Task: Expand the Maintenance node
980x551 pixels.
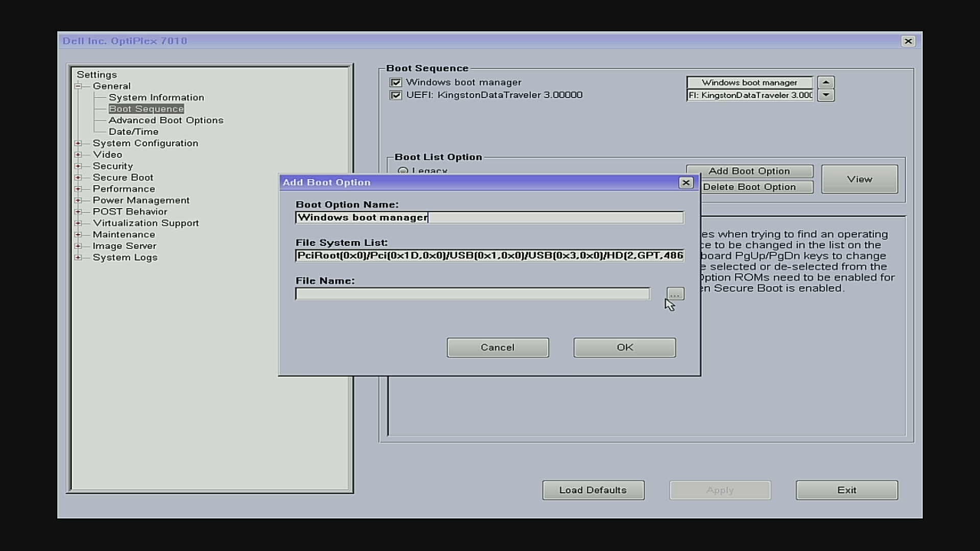Action: (78, 235)
